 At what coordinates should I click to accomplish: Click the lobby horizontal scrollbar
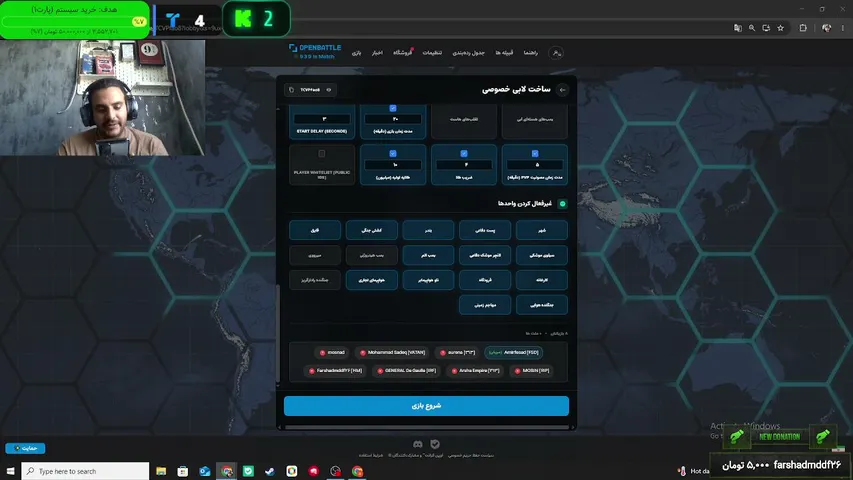click(x=426, y=428)
